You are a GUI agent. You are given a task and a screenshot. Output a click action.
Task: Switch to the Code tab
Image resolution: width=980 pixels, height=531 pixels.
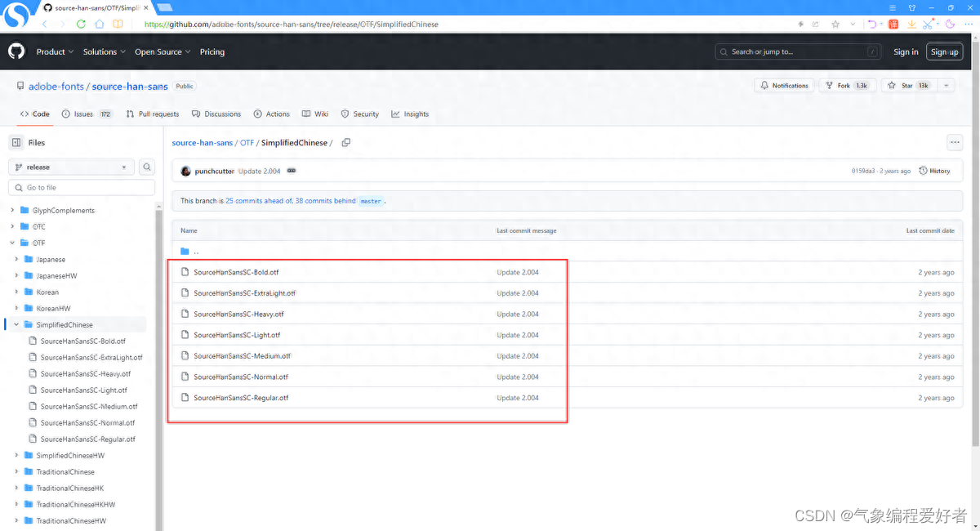(x=35, y=114)
